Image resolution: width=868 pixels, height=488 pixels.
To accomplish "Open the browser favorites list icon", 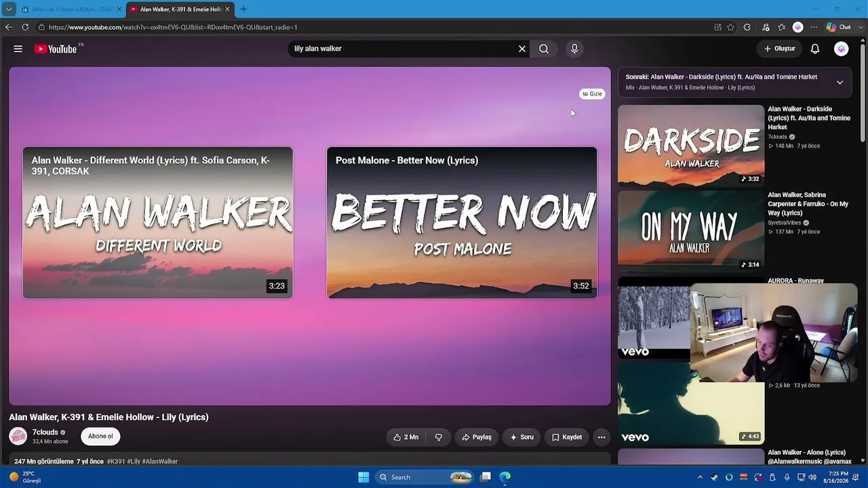I will tap(781, 27).
